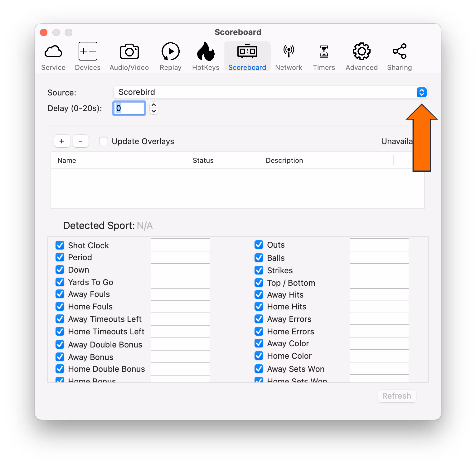Uncheck the Down checkbox
This screenshot has width=476, height=466.
[60, 269]
